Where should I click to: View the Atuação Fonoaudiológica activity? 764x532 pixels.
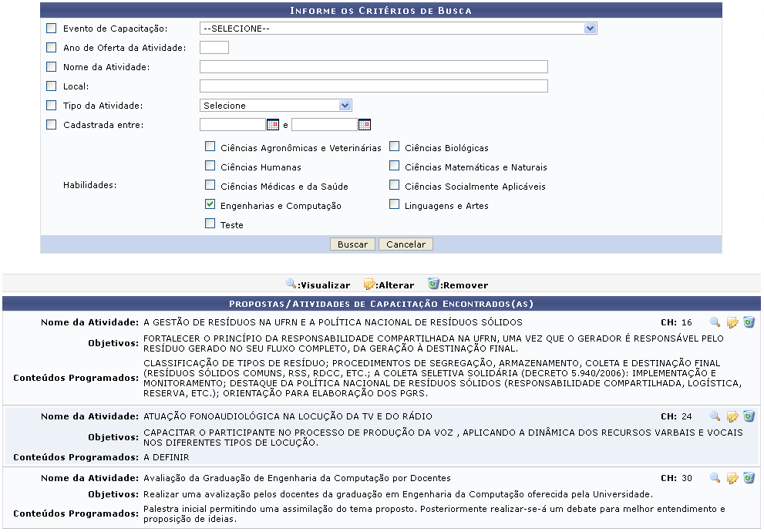click(x=715, y=416)
